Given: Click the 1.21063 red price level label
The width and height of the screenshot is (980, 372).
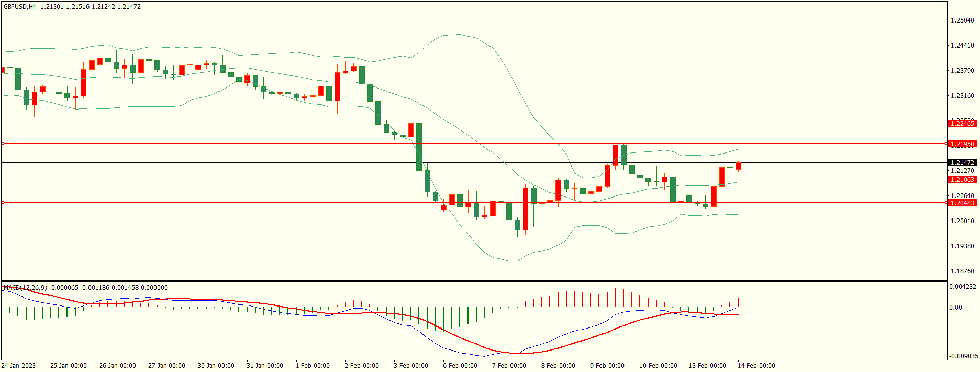Looking at the screenshot, I should coord(962,179).
